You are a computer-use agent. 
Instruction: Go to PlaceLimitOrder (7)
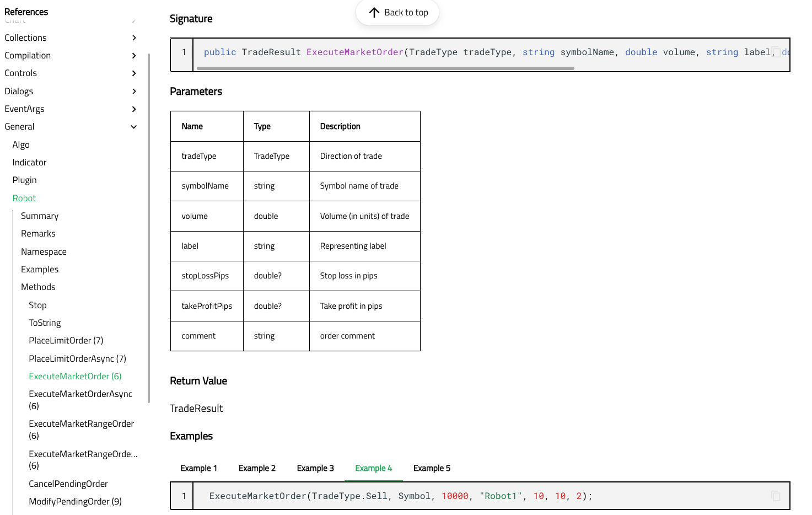(66, 340)
